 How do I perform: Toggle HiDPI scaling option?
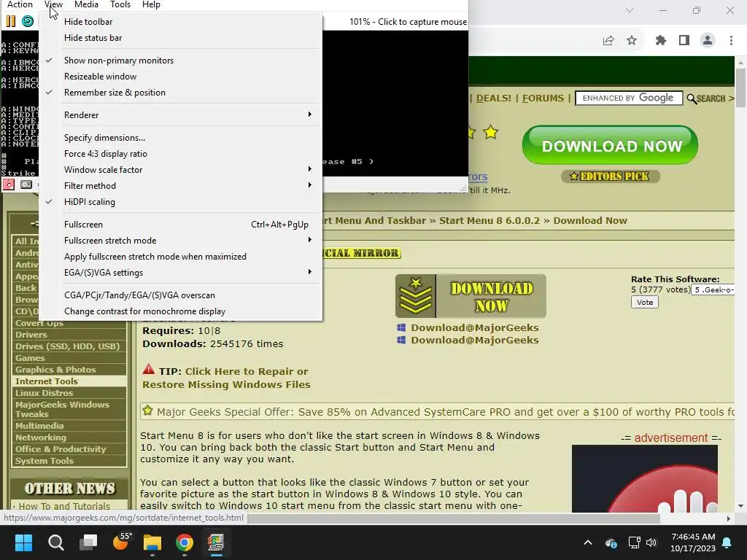tap(181, 202)
